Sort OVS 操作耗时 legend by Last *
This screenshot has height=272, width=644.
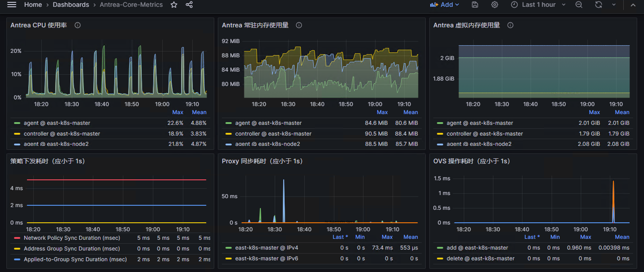532,237
